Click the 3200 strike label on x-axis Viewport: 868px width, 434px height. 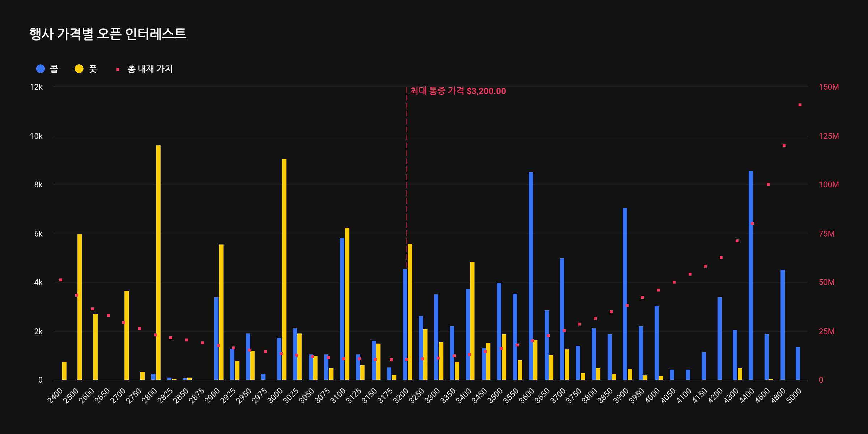(x=401, y=396)
